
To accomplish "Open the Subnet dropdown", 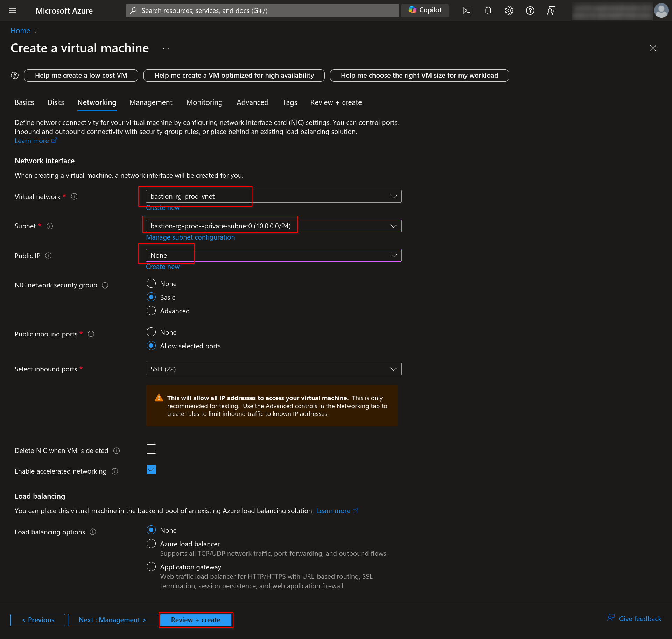I will click(393, 226).
